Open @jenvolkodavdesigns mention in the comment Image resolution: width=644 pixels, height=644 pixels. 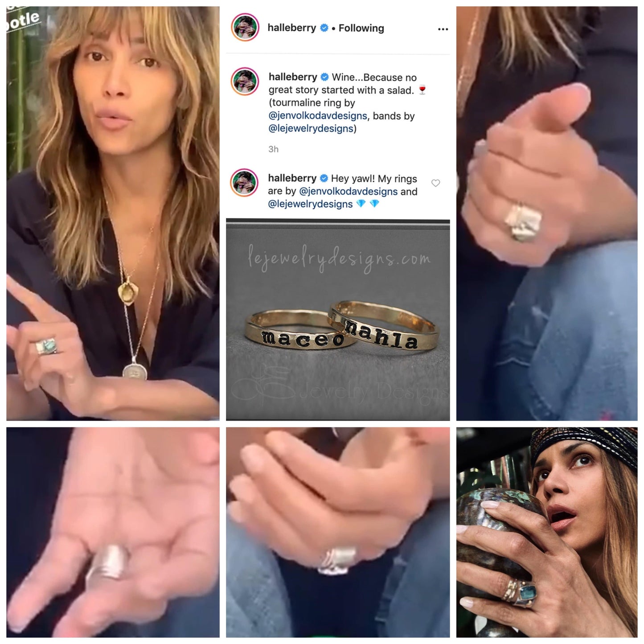click(x=348, y=192)
